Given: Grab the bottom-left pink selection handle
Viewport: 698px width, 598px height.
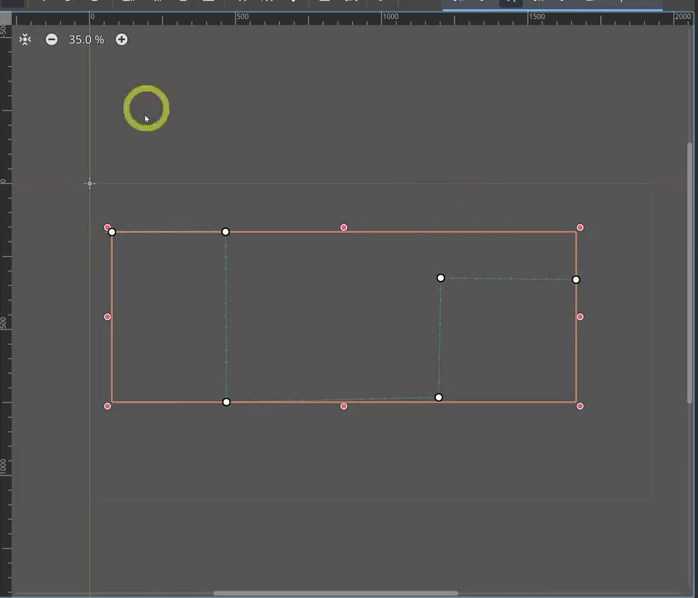Looking at the screenshot, I should 107,406.
